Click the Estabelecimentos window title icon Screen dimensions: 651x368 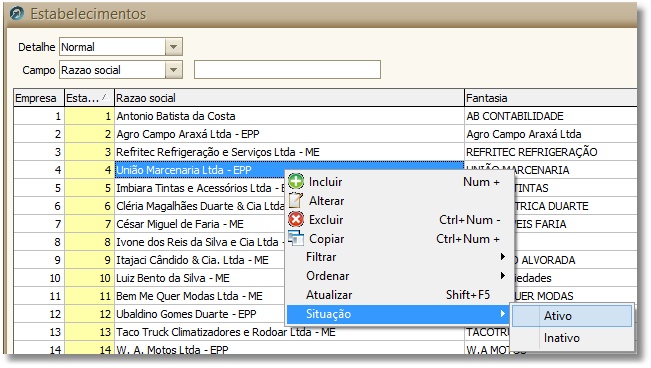pyautogui.click(x=17, y=13)
